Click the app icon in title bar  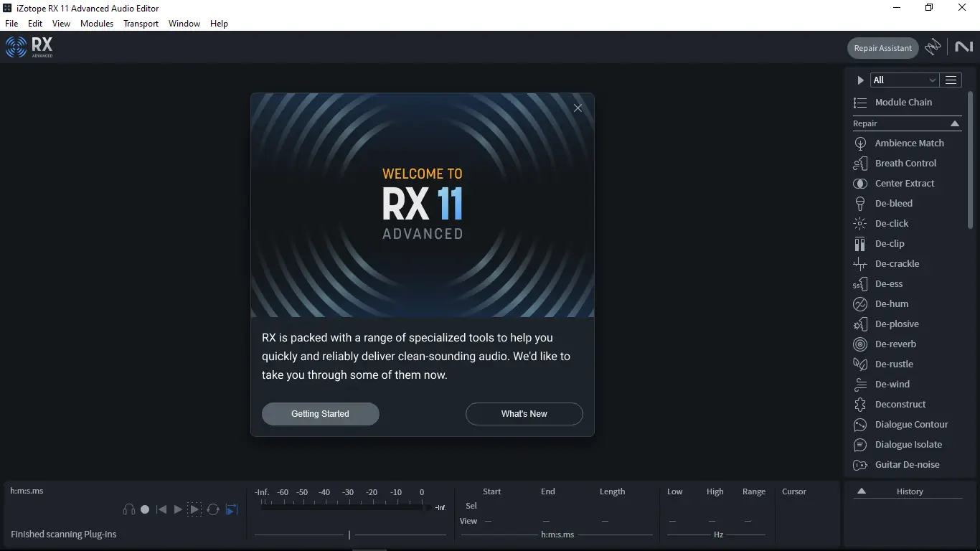pos(7,8)
